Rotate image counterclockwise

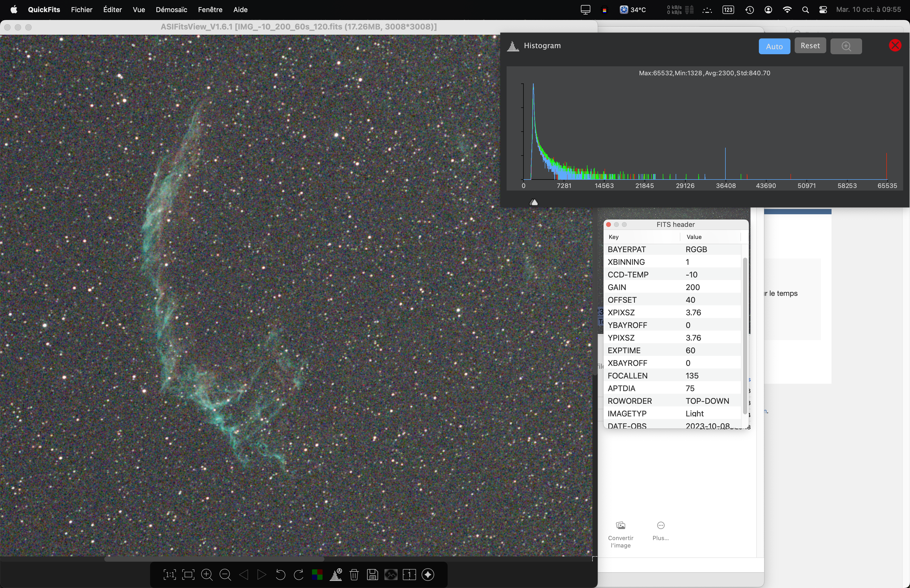pos(280,574)
